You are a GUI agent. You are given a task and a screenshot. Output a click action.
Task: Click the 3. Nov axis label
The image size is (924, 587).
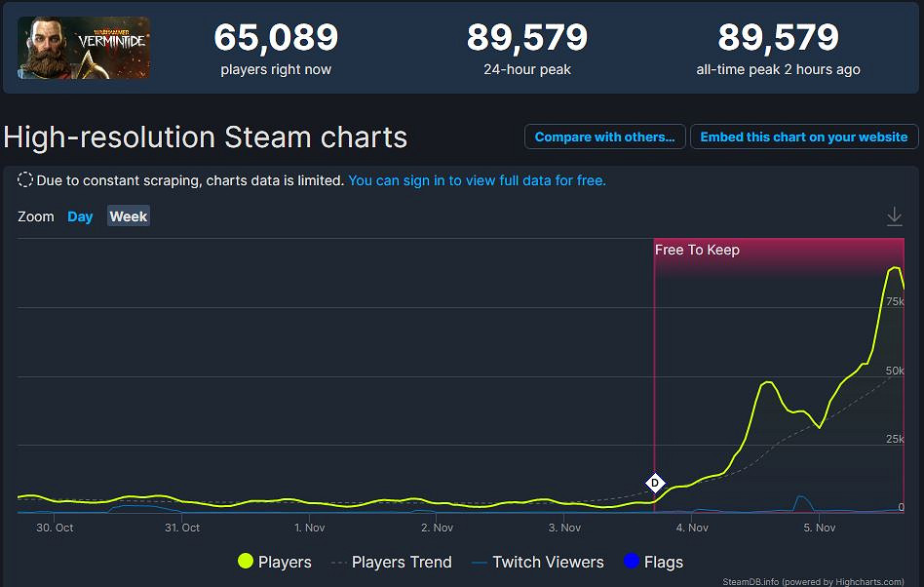click(564, 527)
